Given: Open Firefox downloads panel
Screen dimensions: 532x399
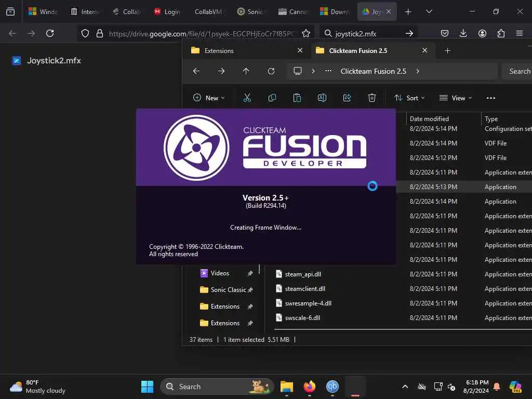Looking at the screenshot, I should (463, 33).
